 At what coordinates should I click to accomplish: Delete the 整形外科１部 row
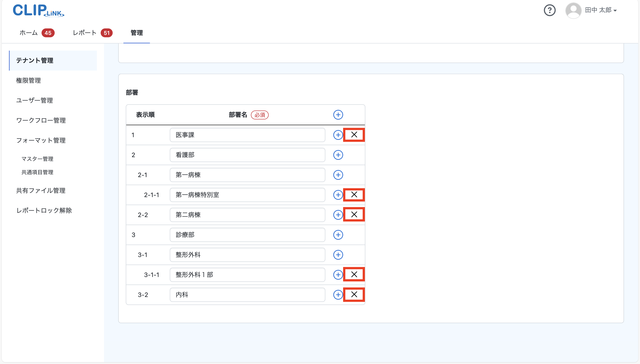pyautogui.click(x=354, y=275)
